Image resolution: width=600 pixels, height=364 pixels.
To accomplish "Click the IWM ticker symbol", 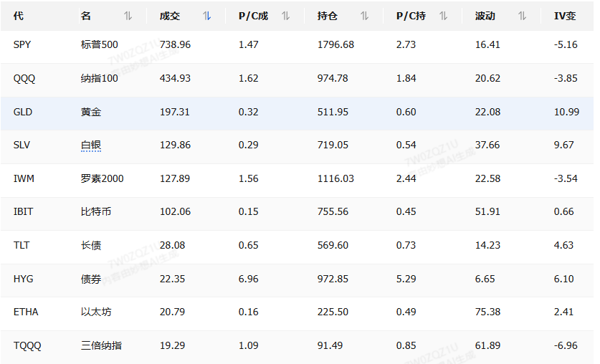I will coord(24,178).
